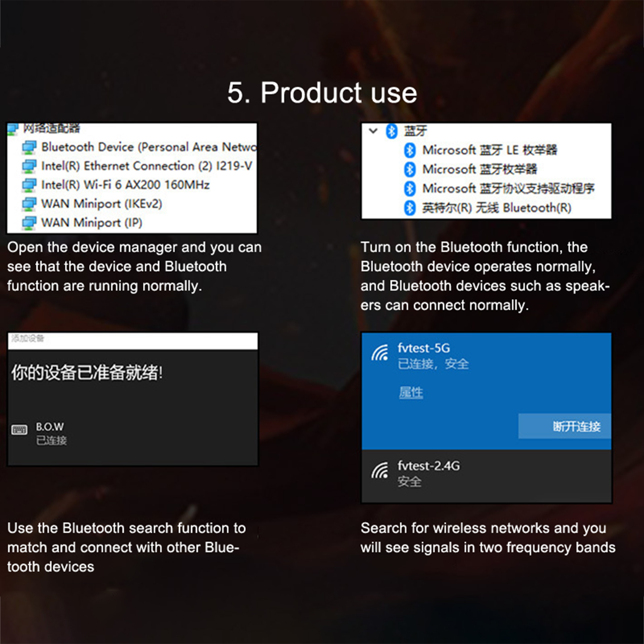Screen dimensions: 644x644
Task: Click the Wi-Fi signal icon for fvtest-5G
Action: tap(380, 353)
